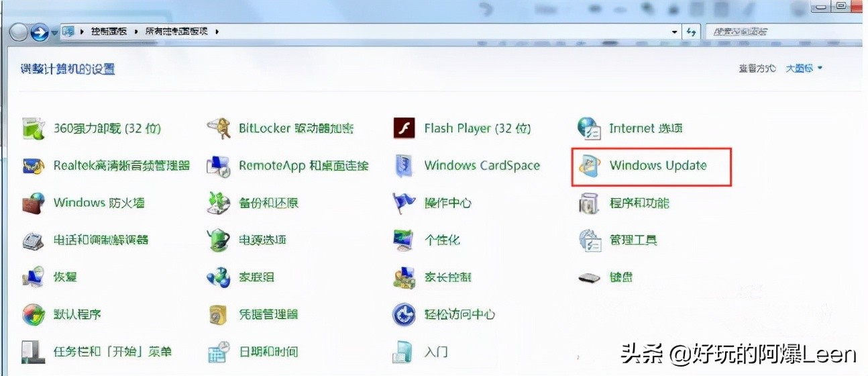The height and width of the screenshot is (376, 868).
Task: Click the 调整计算机的设置 heading text
Action: [68, 69]
